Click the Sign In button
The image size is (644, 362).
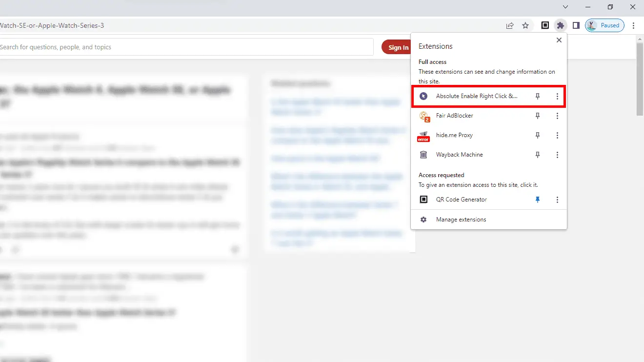398,47
